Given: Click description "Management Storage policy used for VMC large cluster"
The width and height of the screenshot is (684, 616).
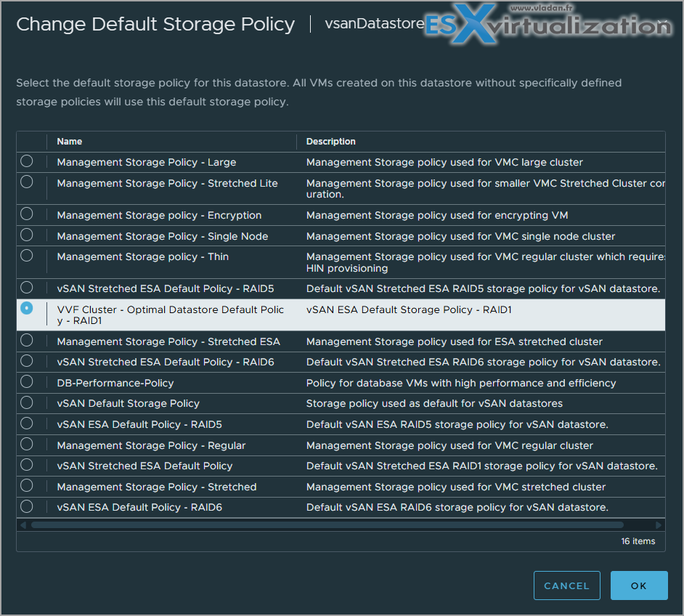Looking at the screenshot, I should coord(444,162).
